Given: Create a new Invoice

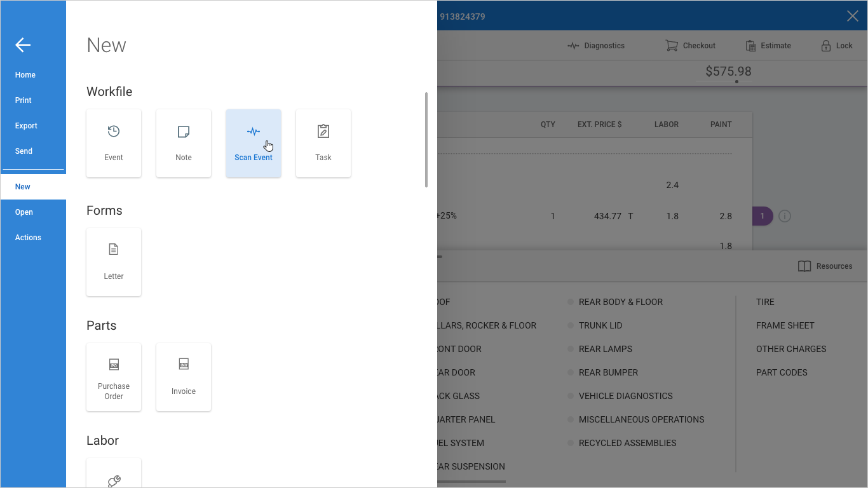Looking at the screenshot, I should tap(184, 377).
